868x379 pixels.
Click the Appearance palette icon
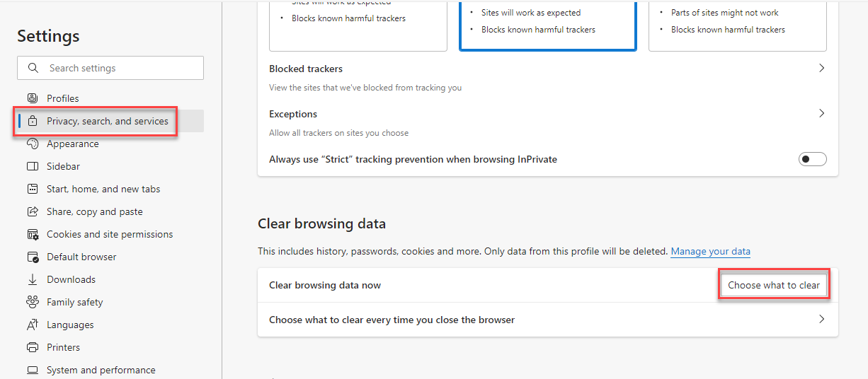tap(33, 144)
